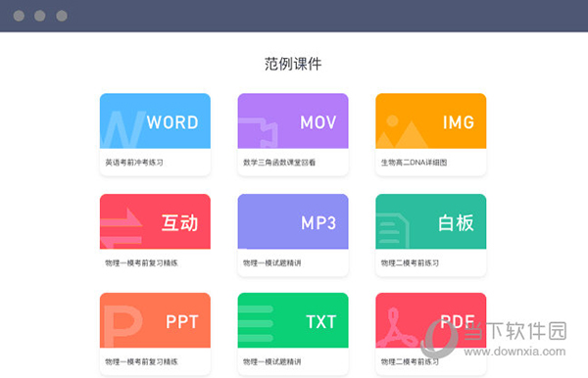
Task: Click the text lines icon on TXT card
Action: tap(256, 323)
